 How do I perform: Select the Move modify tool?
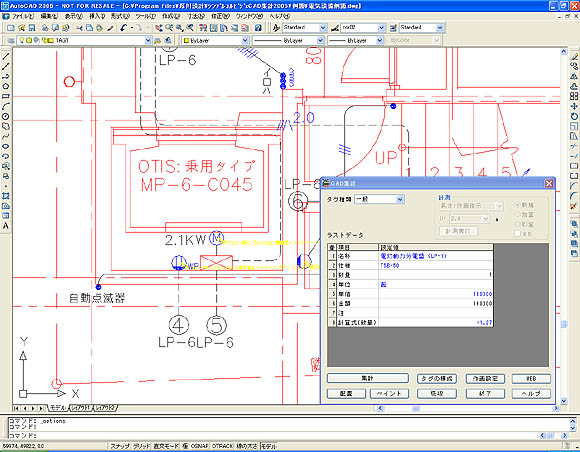coord(574,106)
